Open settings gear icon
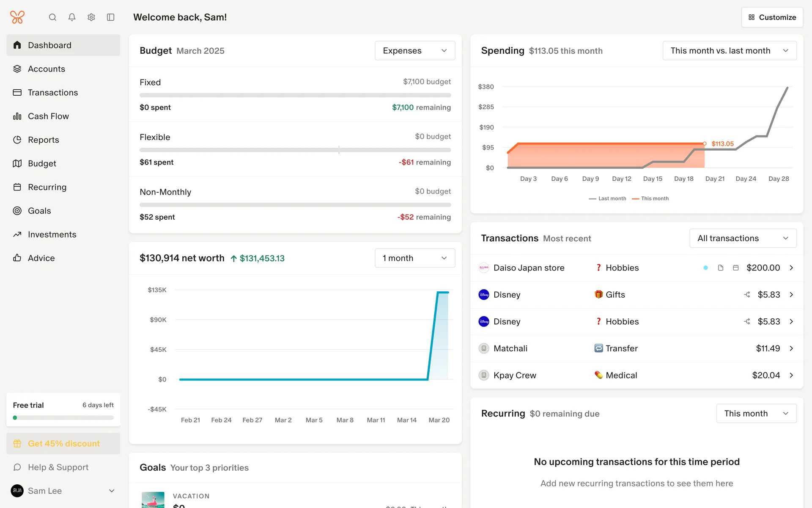The image size is (812, 508). click(x=91, y=17)
